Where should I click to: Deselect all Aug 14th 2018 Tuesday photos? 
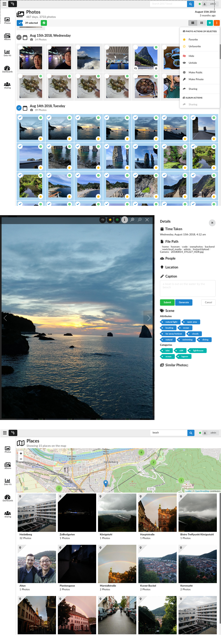19,108
